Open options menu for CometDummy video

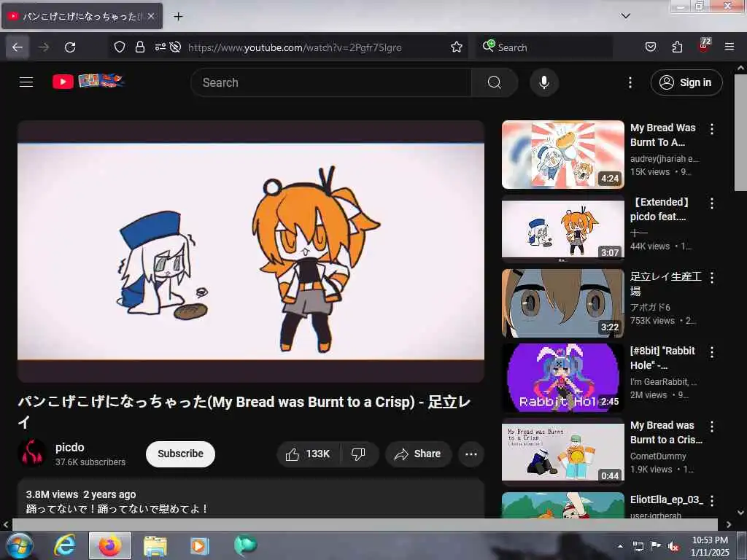click(x=712, y=427)
